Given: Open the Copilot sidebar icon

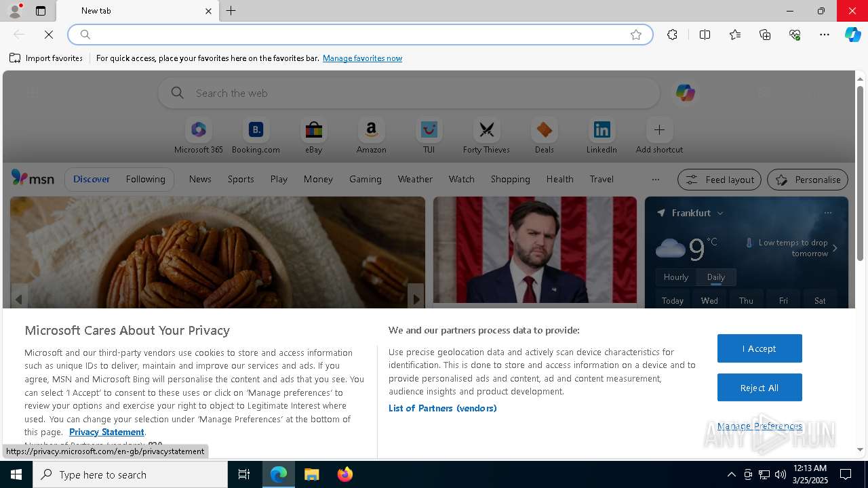Looking at the screenshot, I should [852, 35].
